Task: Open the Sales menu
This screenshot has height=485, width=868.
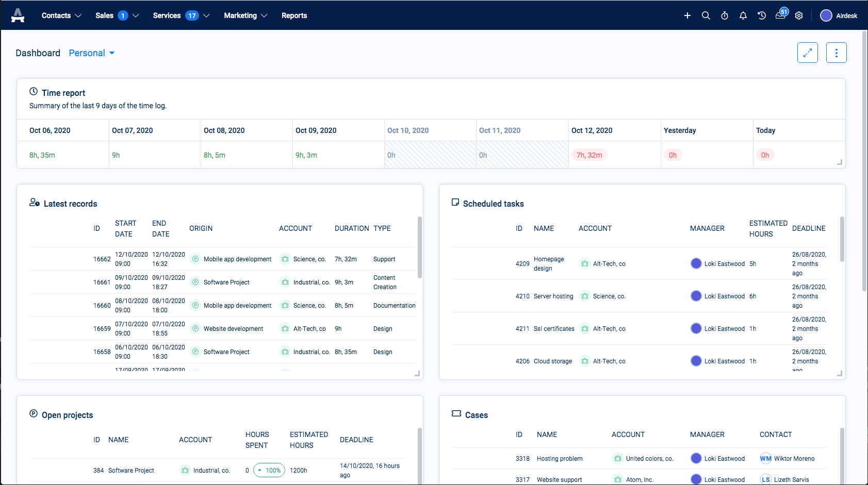Action: pyautogui.click(x=117, y=15)
